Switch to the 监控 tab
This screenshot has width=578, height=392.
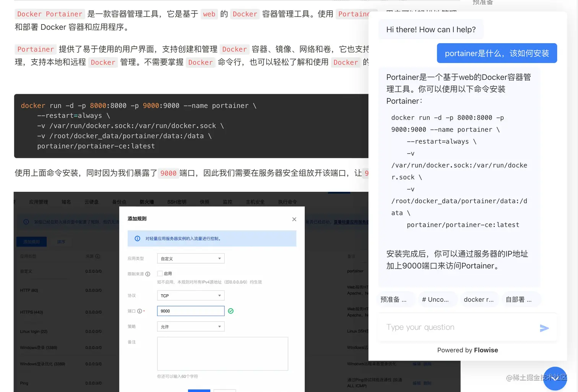(x=228, y=202)
